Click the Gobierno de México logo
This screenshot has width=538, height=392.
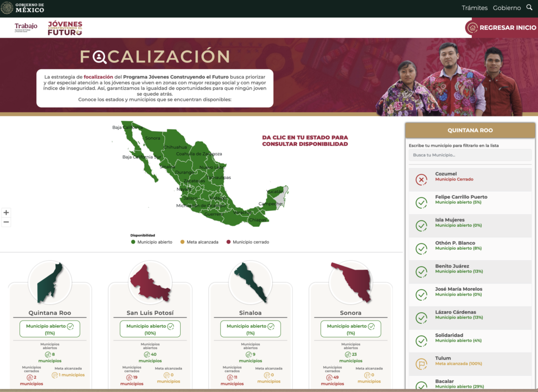pos(23,8)
